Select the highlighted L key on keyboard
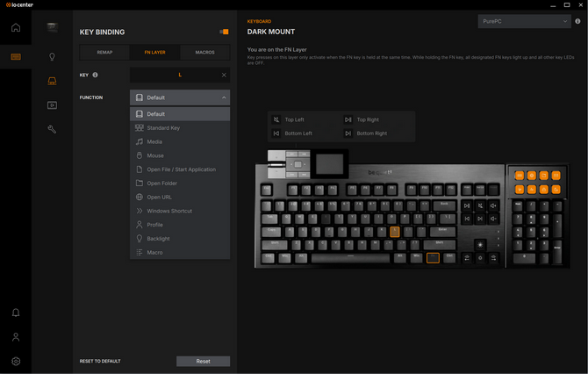588x374 pixels. coord(395,232)
